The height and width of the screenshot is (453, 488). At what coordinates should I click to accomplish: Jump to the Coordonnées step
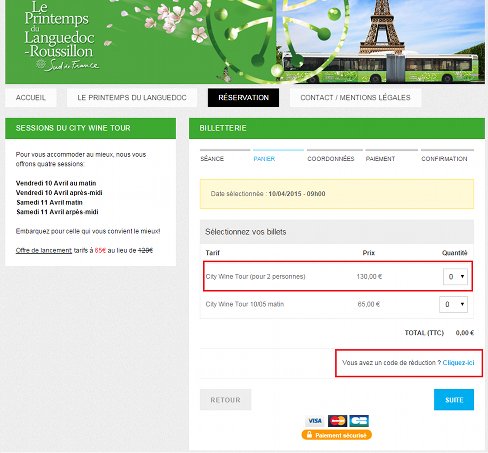331,159
